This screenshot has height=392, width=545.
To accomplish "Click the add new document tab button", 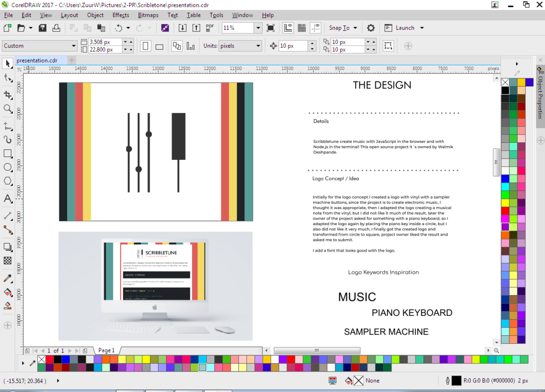I will click(x=71, y=60).
